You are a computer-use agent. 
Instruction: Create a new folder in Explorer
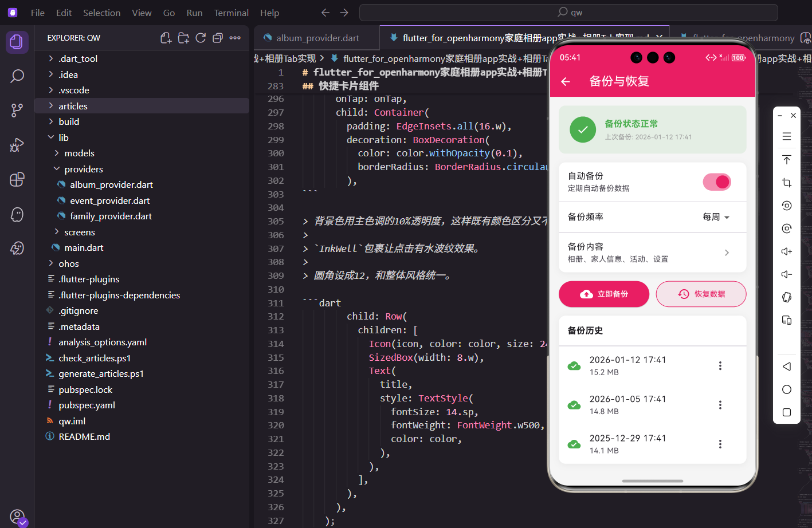click(x=183, y=38)
